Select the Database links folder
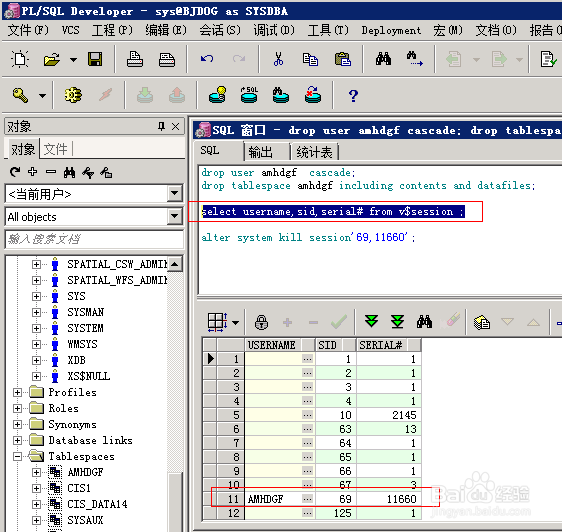 pyautogui.click(x=90, y=440)
